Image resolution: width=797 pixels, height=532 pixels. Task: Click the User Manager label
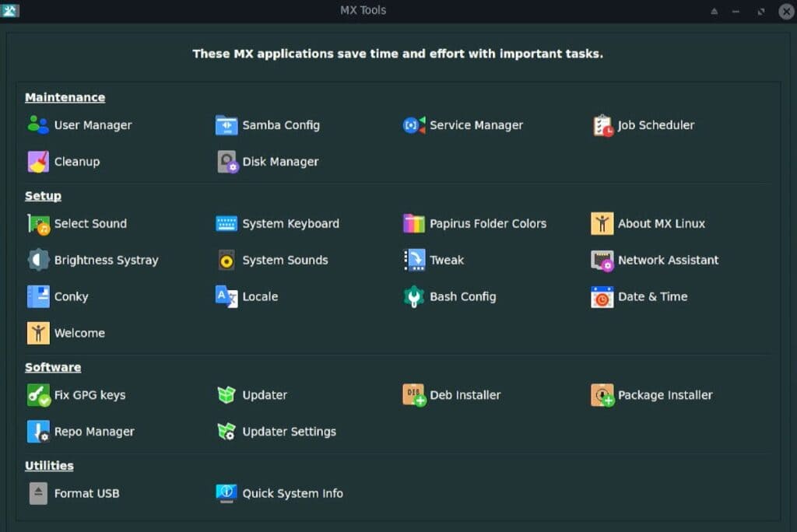coord(93,125)
